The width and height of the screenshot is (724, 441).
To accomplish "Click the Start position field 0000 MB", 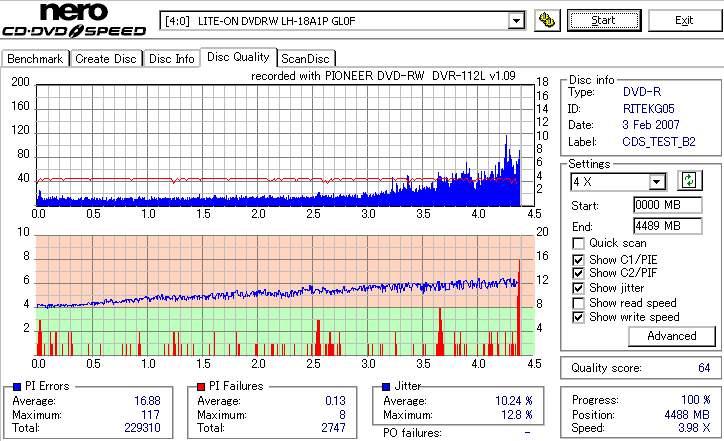I will coord(668,205).
